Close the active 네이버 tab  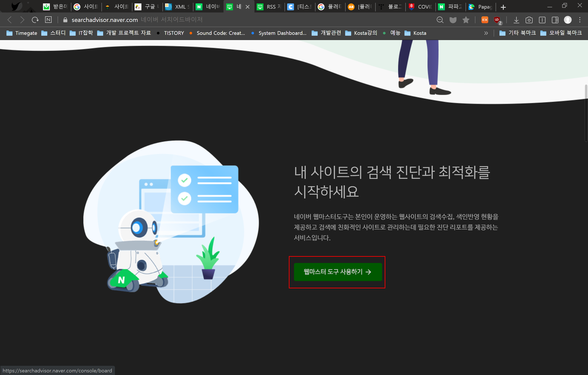248,7
